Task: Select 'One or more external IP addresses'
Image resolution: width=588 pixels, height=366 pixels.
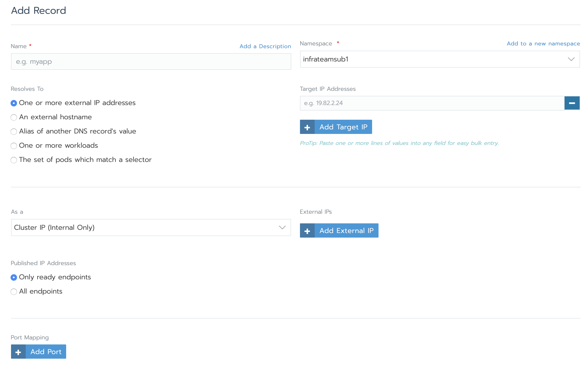Action: coord(14,103)
